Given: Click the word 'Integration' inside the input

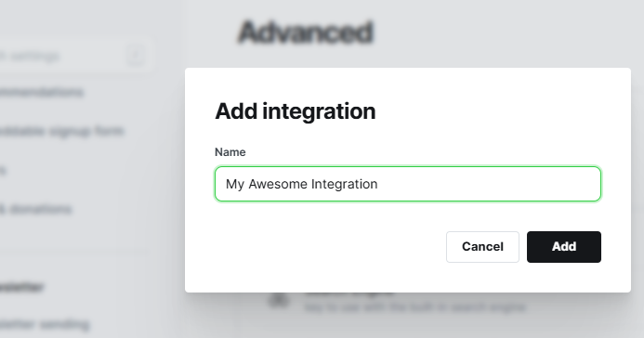Looking at the screenshot, I should coord(344,184).
